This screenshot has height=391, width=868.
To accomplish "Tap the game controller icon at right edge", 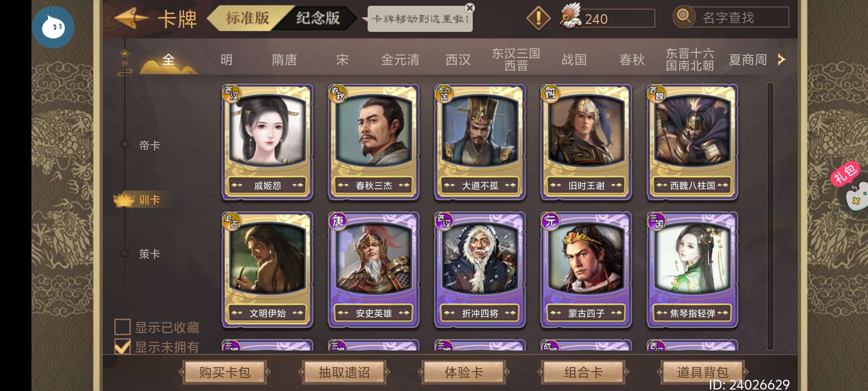I will point(856,197).
